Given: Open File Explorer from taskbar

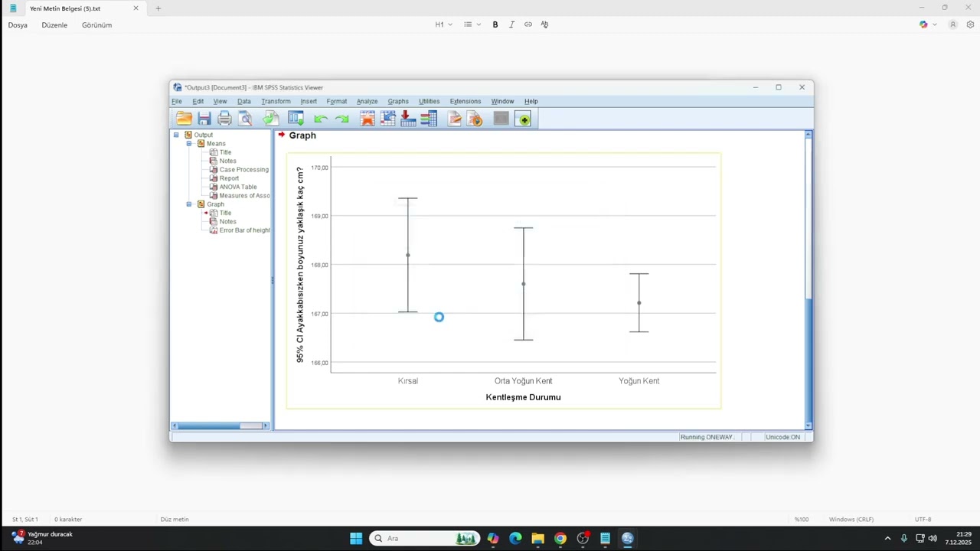Looking at the screenshot, I should click(537, 538).
